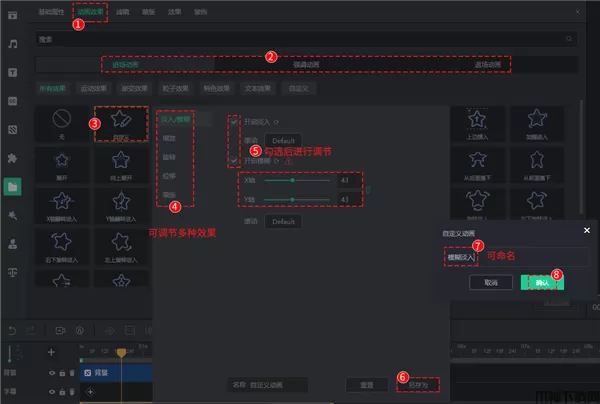Toggle lock on the 背景 track
The height and width of the screenshot is (404, 600).
point(62,373)
